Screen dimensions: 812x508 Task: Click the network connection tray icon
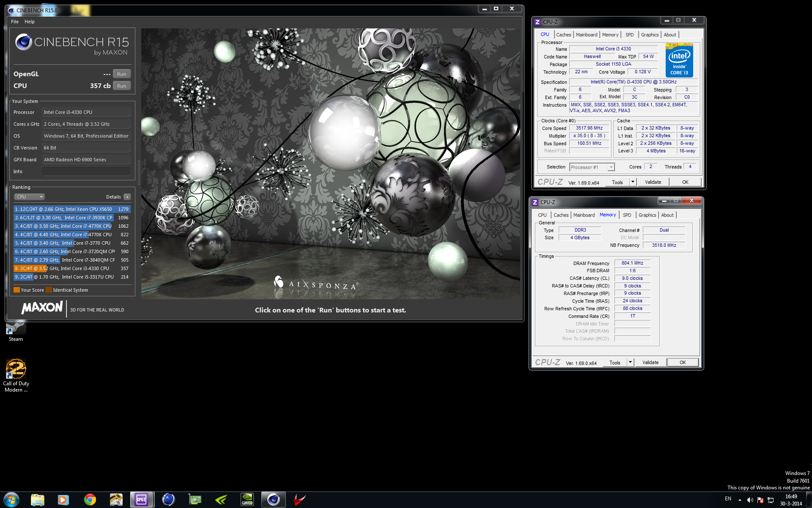tap(771, 500)
